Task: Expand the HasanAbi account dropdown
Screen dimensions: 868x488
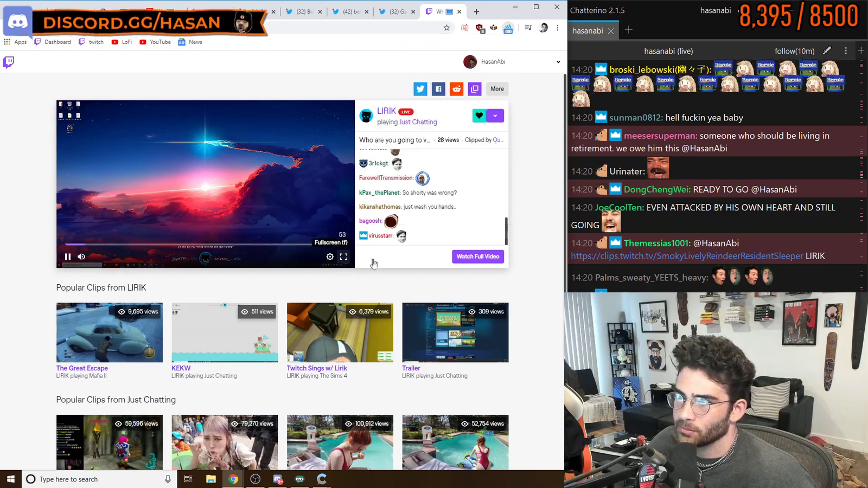Action: (x=558, y=62)
